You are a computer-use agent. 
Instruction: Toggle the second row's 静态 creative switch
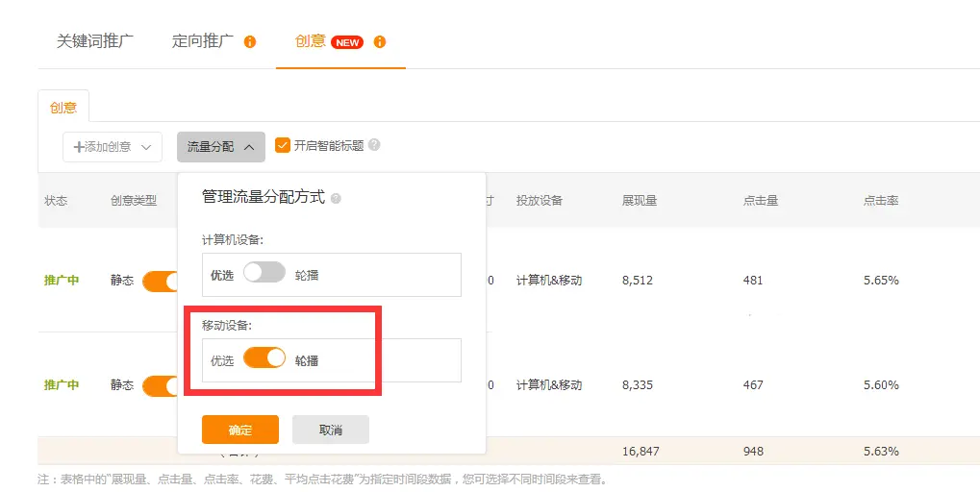coord(161,385)
